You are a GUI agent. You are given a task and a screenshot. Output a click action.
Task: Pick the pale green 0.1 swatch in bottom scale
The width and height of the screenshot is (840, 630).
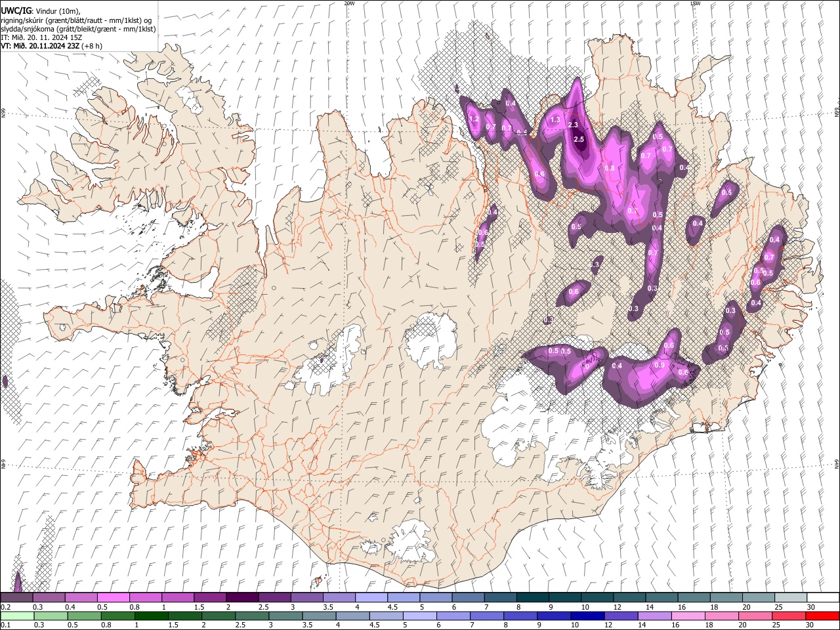point(17,616)
